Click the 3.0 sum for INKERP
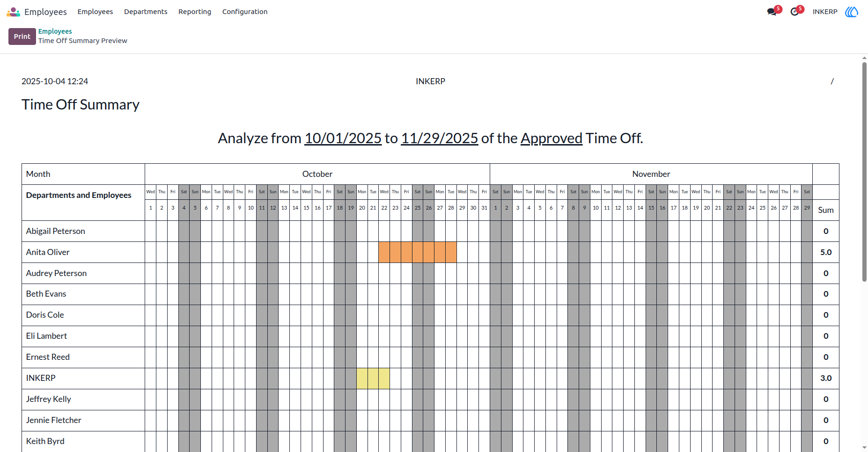 [826, 378]
